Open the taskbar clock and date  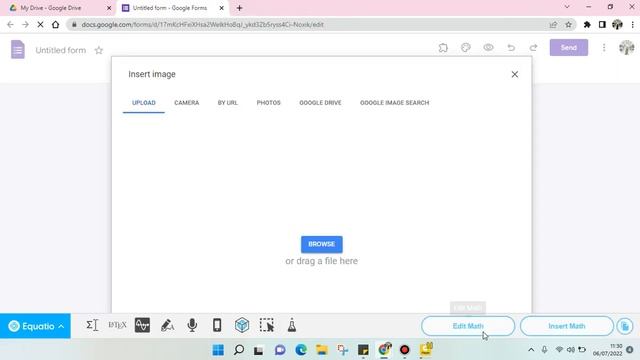click(607, 350)
